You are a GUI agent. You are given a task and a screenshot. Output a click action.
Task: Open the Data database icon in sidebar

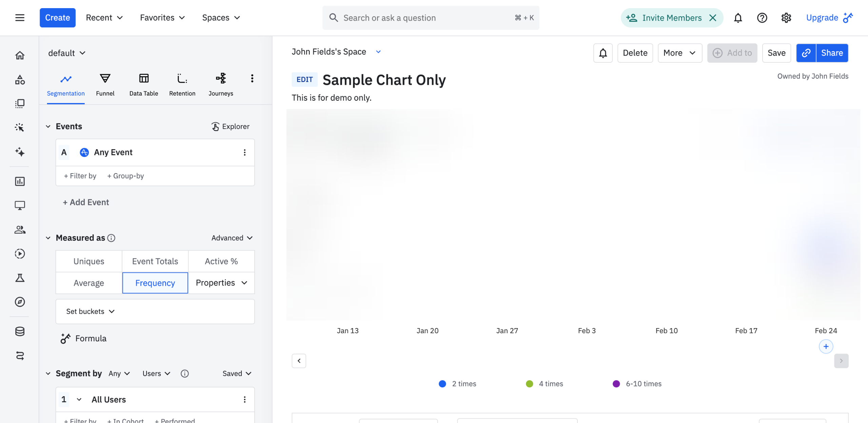tap(20, 331)
